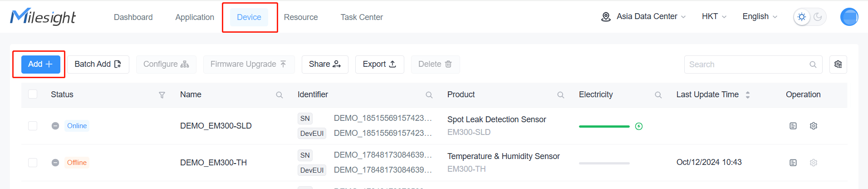Open the Status column filter icon

162,95
